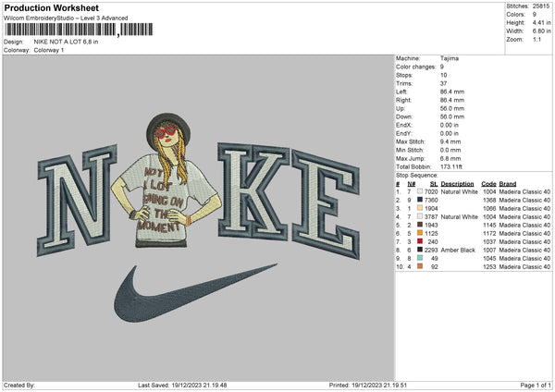
Task: Select the Left value '86.4 mm'
Action: click(x=452, y=92)
